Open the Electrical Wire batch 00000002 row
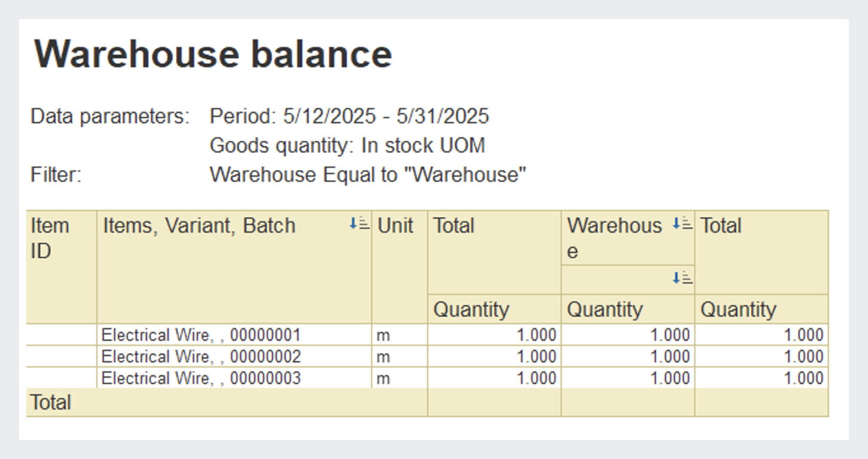This screenshot has width=868, height=459. (x=201, y=357)
